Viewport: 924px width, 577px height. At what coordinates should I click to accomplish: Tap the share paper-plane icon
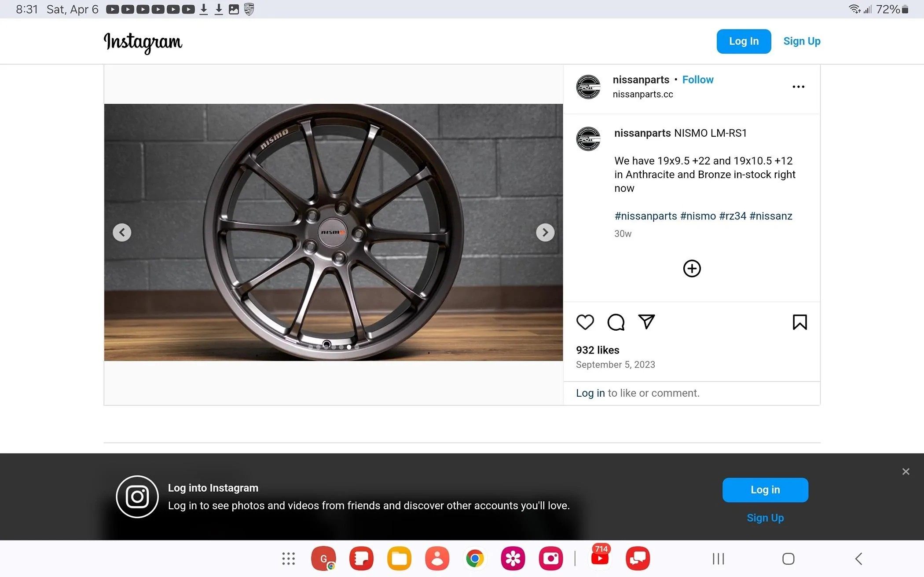point(646,322)
